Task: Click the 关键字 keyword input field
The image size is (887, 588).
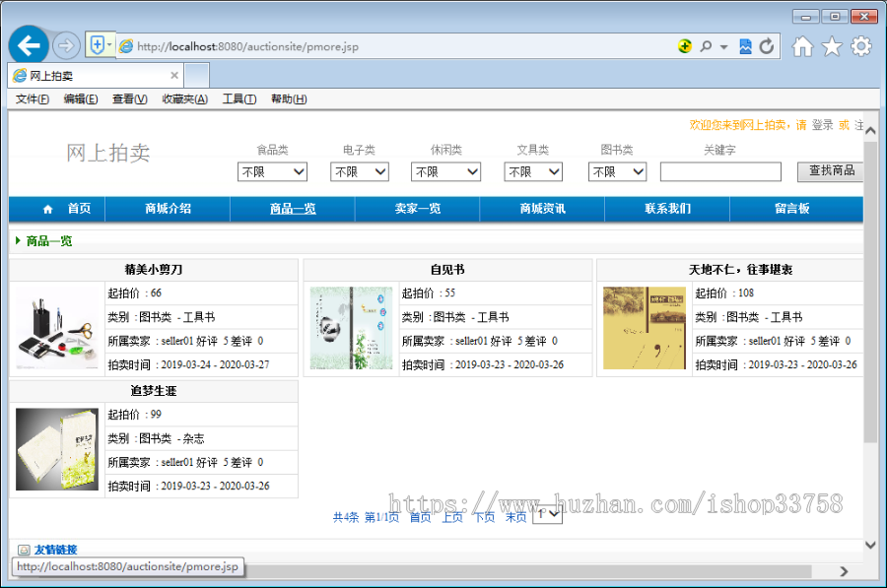Action: [x=720, y=171]
